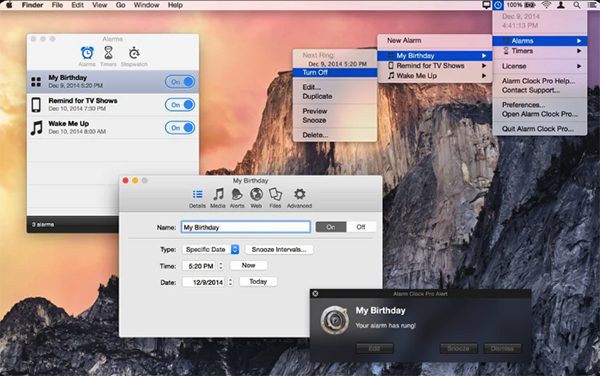Click the Snooze Intervals... button
This screenshot has height=376, width=600.
[x=279, y=249]
